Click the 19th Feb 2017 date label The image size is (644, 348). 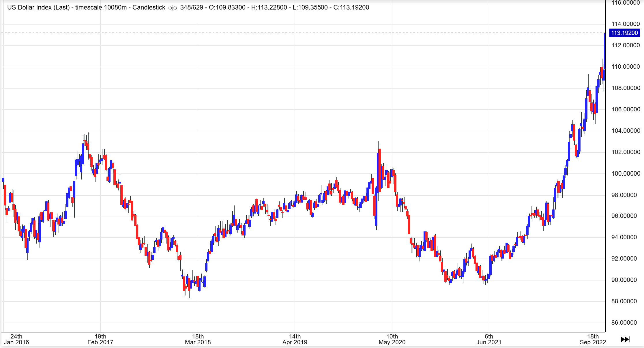[x=100, y=339]
